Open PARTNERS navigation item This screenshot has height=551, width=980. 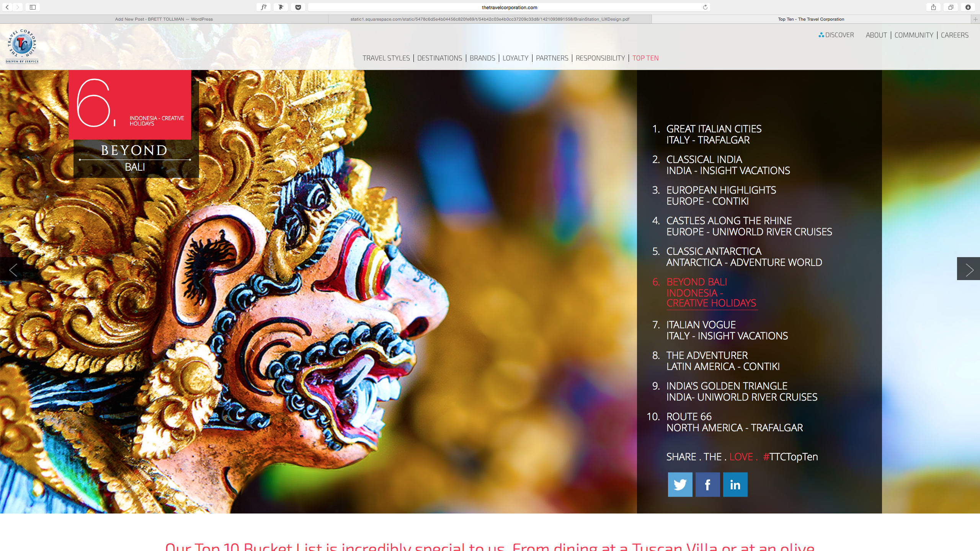[x=552, y=58]
